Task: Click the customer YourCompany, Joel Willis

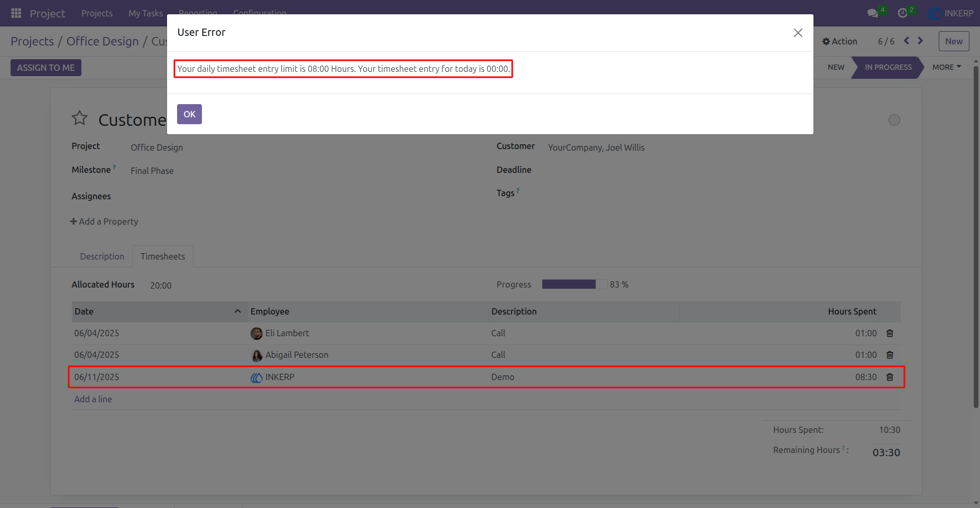Action: click(596, 147)
